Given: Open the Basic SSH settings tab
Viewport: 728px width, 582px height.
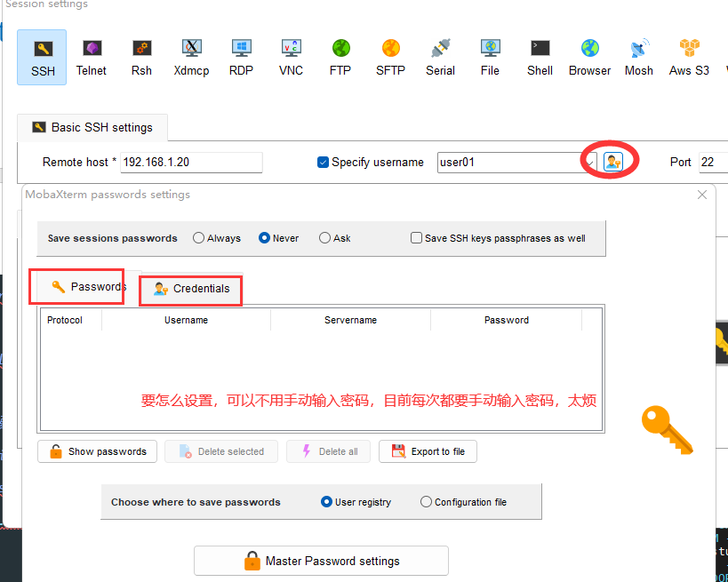Looking at the screenshot, I should [x=92, y=127].
